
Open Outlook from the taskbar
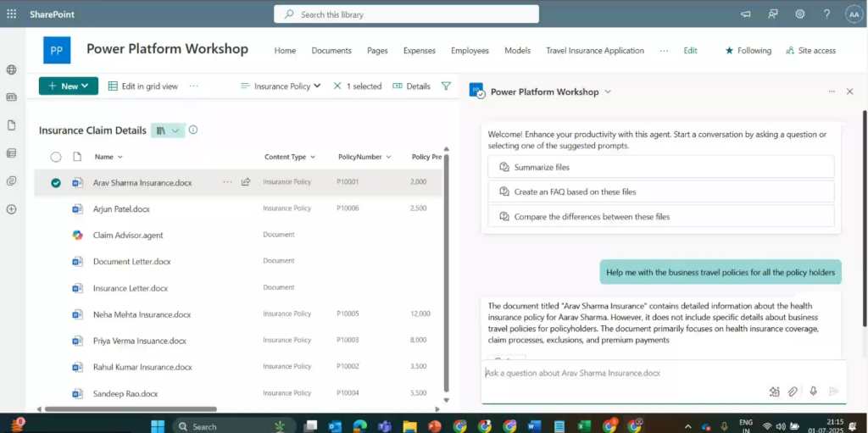(x=334, y=426)
